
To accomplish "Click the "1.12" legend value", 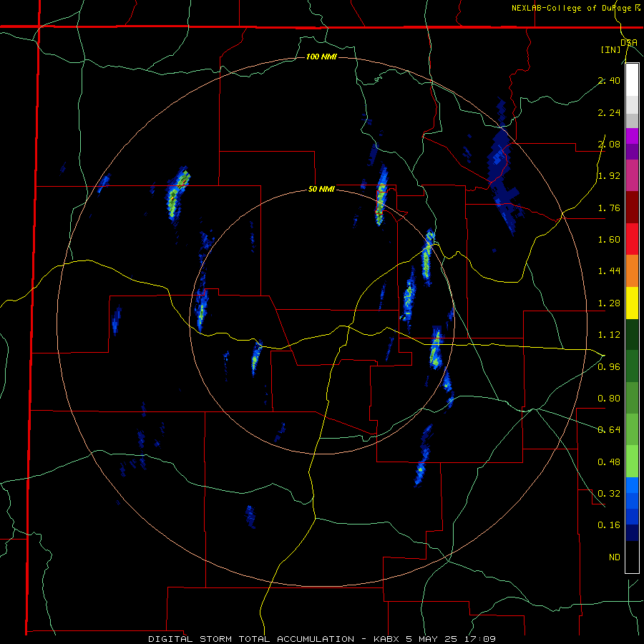I will (609, 335).
